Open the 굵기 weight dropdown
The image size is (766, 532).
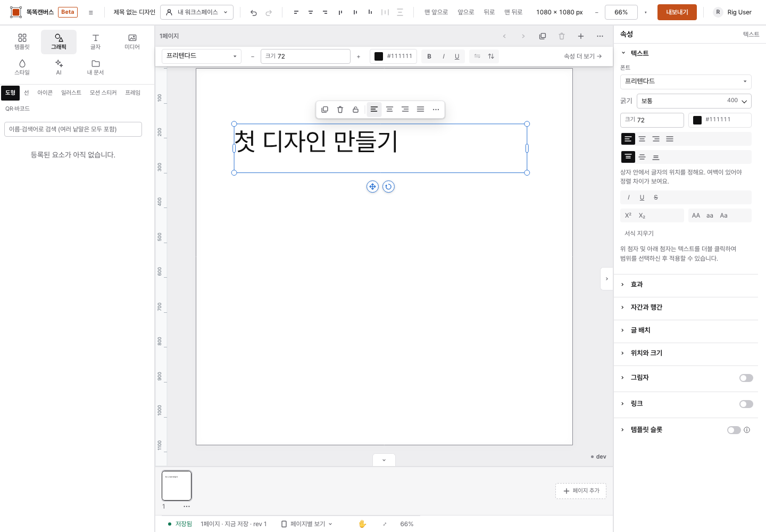[x=694, y=101]
